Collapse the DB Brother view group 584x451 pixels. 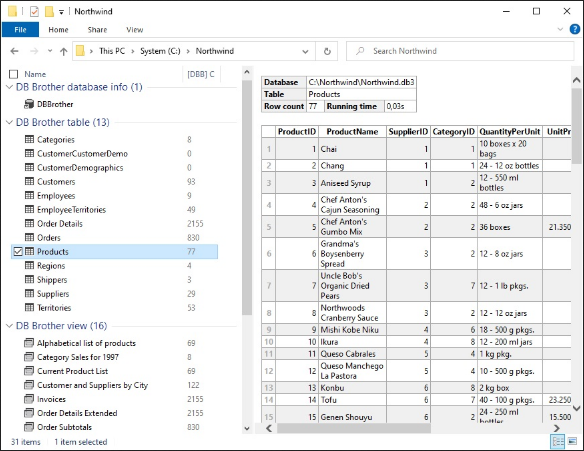[10, 326]
